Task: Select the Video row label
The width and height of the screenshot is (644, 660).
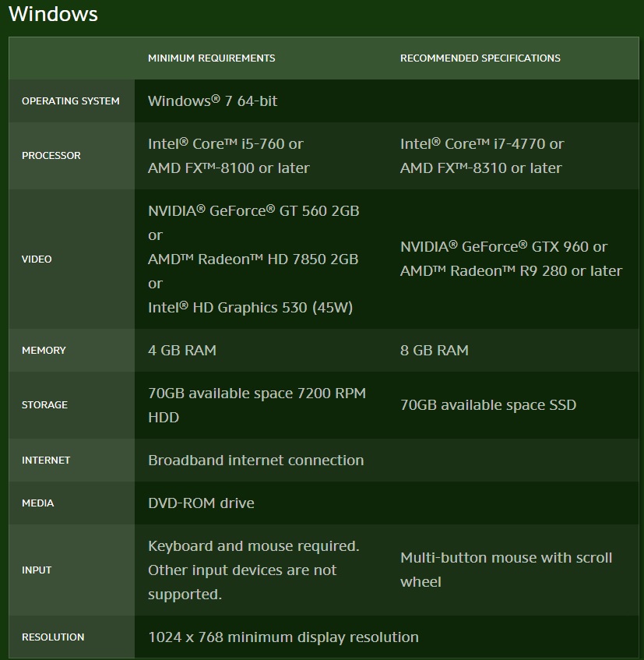Action: [x=37, y=259]
